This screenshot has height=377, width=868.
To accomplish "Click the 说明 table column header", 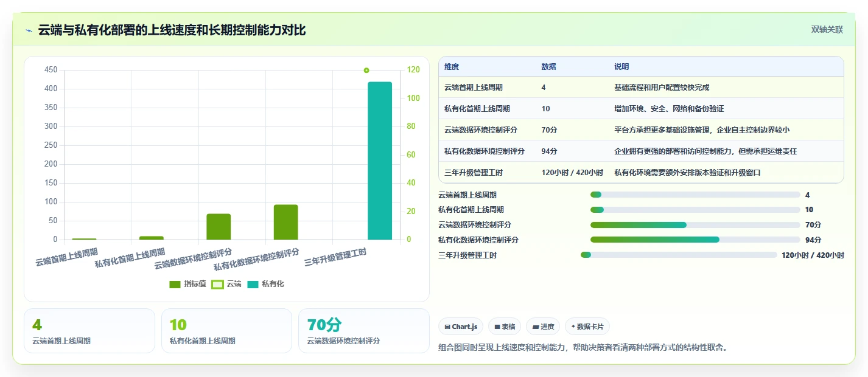I will click(x=621, y=67).
